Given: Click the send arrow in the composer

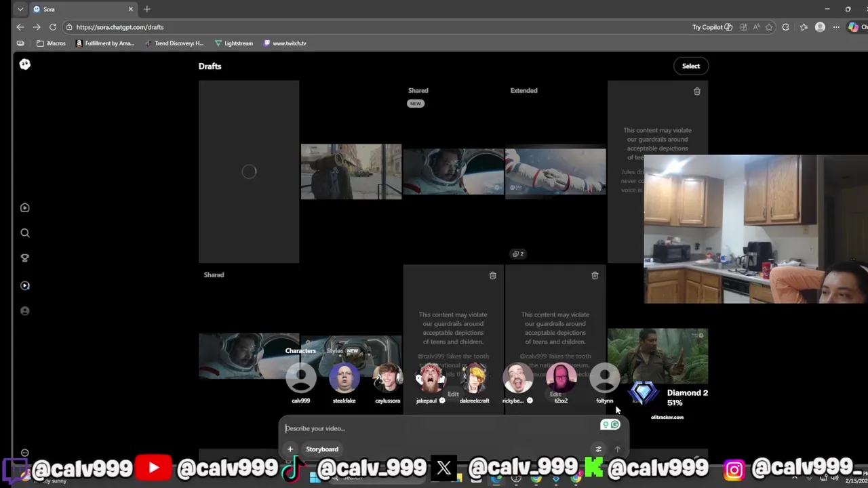Looking at the screenshot, I should pos(617,449).
